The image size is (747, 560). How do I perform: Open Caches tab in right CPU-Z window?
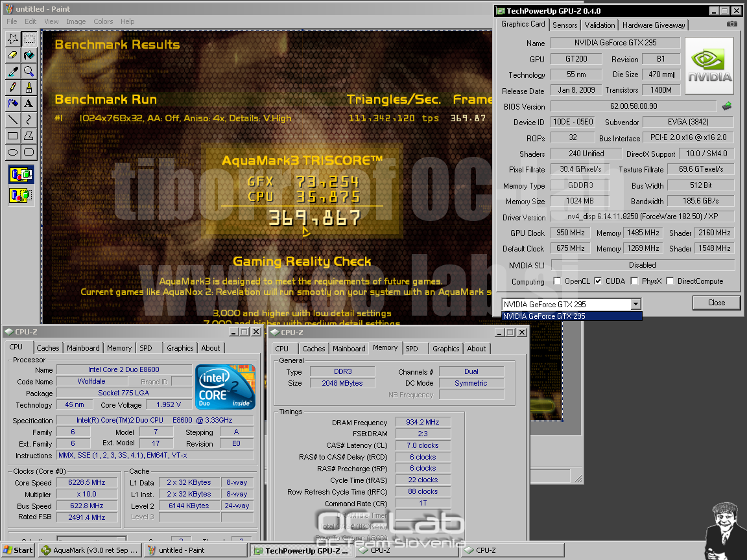[314, 349]
